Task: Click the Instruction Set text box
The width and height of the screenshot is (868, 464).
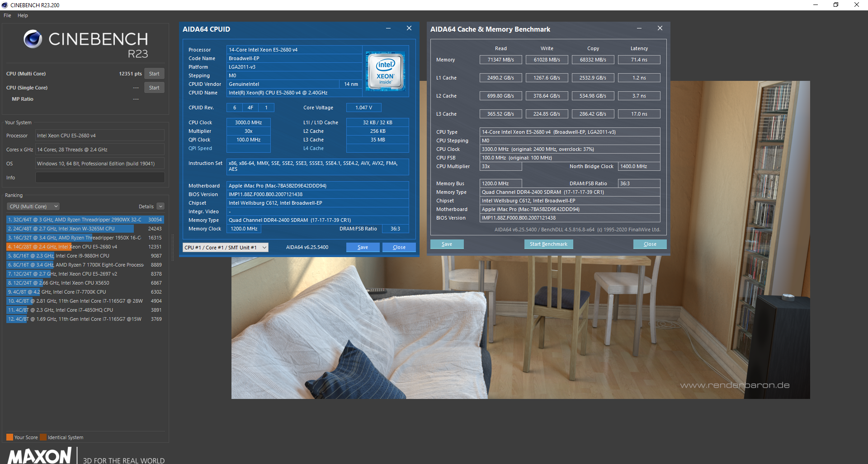Action: (x=318, y=166)
